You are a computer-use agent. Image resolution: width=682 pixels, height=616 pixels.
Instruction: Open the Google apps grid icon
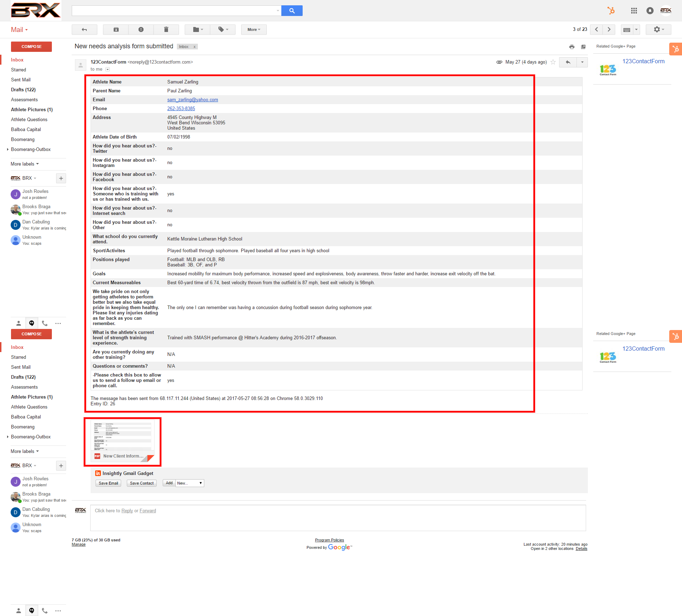click(x=634, y=11)
